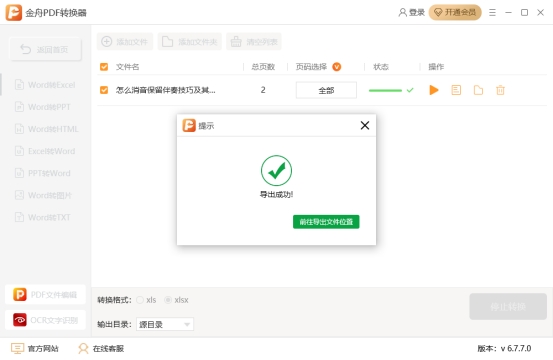Click the 总页数 column header
Viewport: 553px width, 360px height.
click(263, 67)
